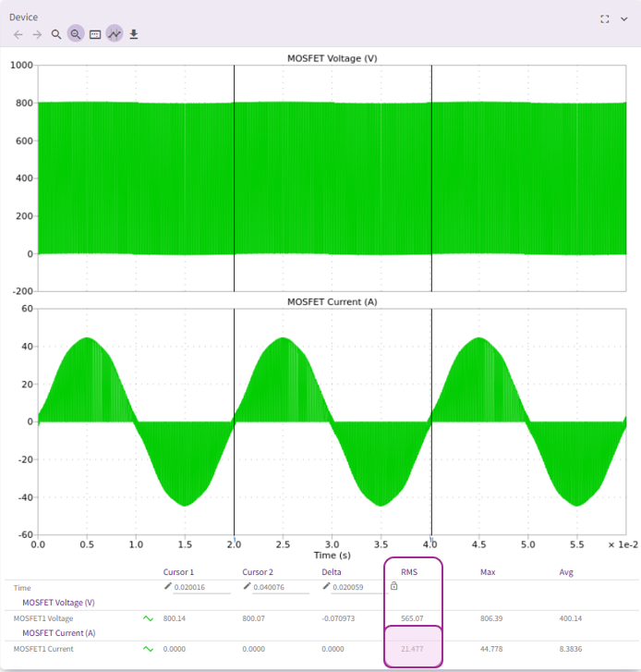
Task: Click the current RMS value 21.477
Action: pyautogui.click(x=412, y=649)
